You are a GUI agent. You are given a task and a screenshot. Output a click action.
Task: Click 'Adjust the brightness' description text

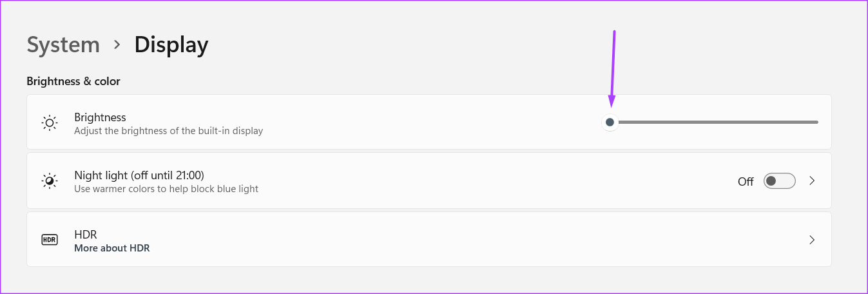[x=169, y=131]
